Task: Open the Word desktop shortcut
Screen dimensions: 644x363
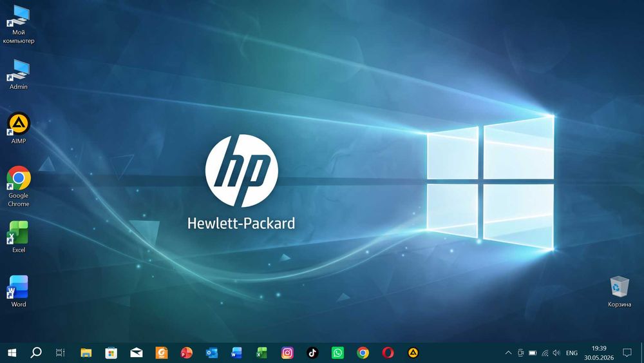Action: click(19, 291)
